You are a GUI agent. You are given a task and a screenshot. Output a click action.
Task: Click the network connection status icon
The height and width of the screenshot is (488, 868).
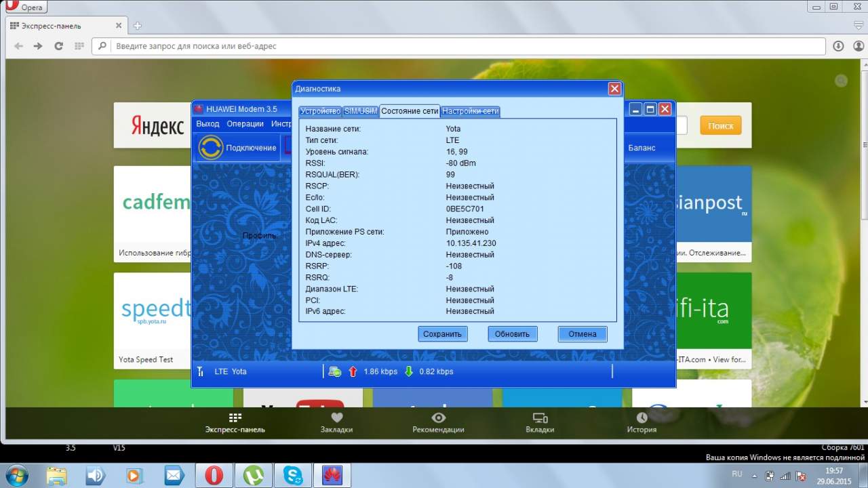335,371
